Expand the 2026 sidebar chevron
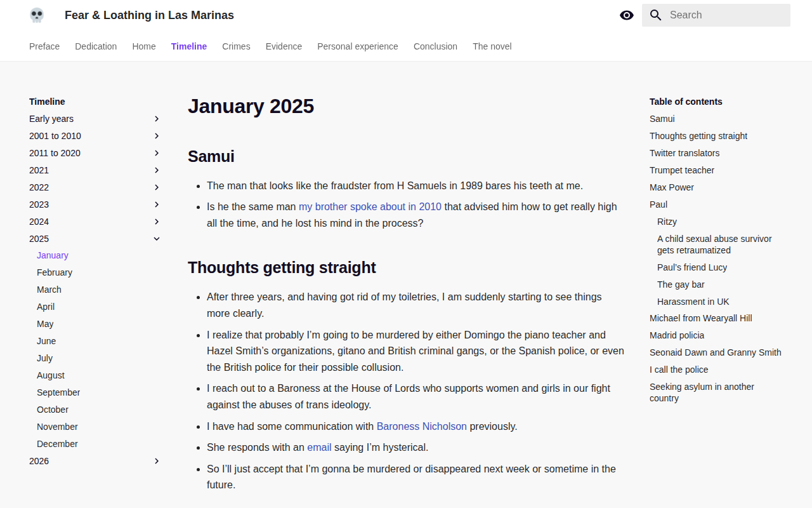 pos(157,461)
